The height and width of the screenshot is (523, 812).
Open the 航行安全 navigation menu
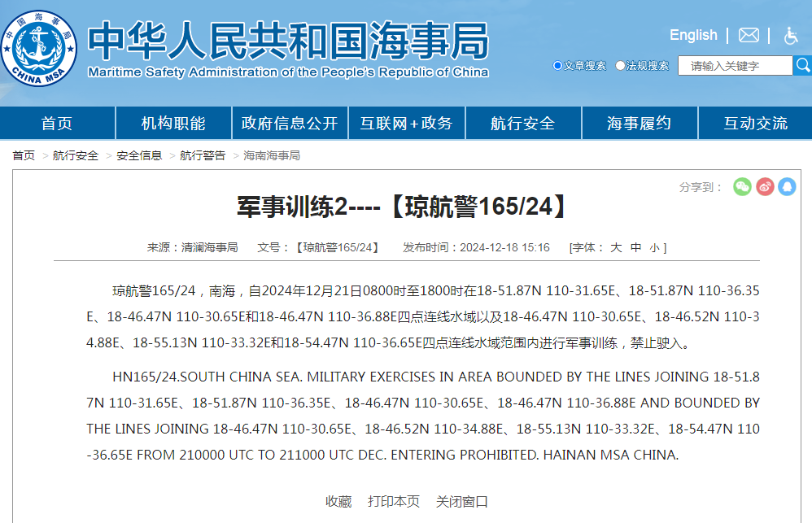coord(522,124)
